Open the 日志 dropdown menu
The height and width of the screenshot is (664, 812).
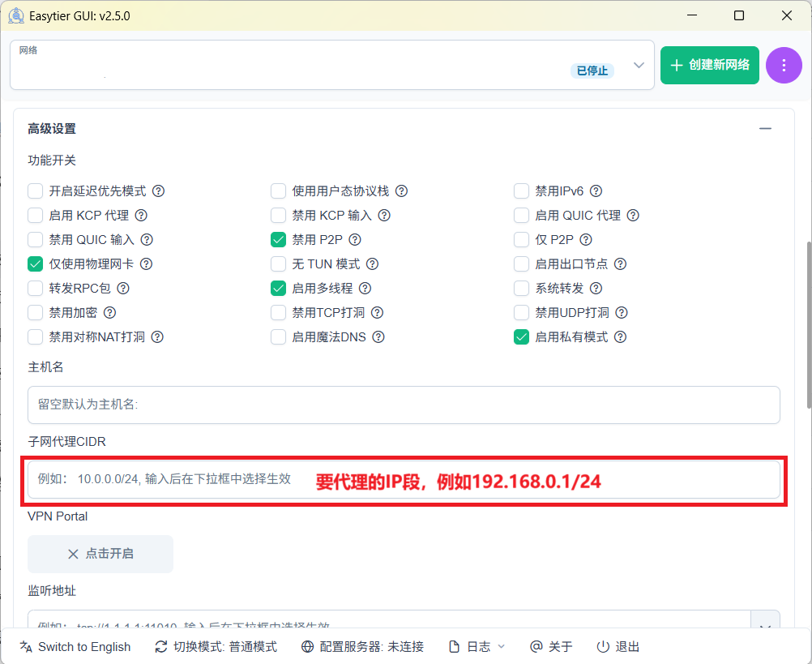click(477, 647)
